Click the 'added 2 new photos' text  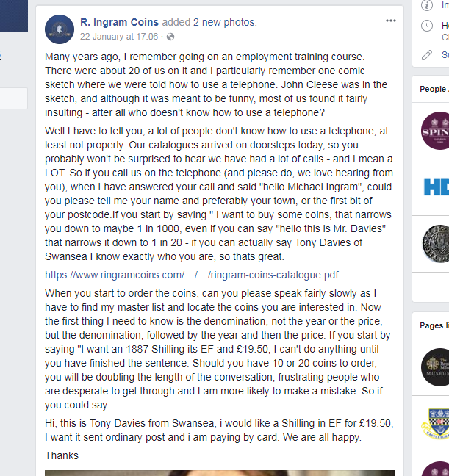pos(220,23)
